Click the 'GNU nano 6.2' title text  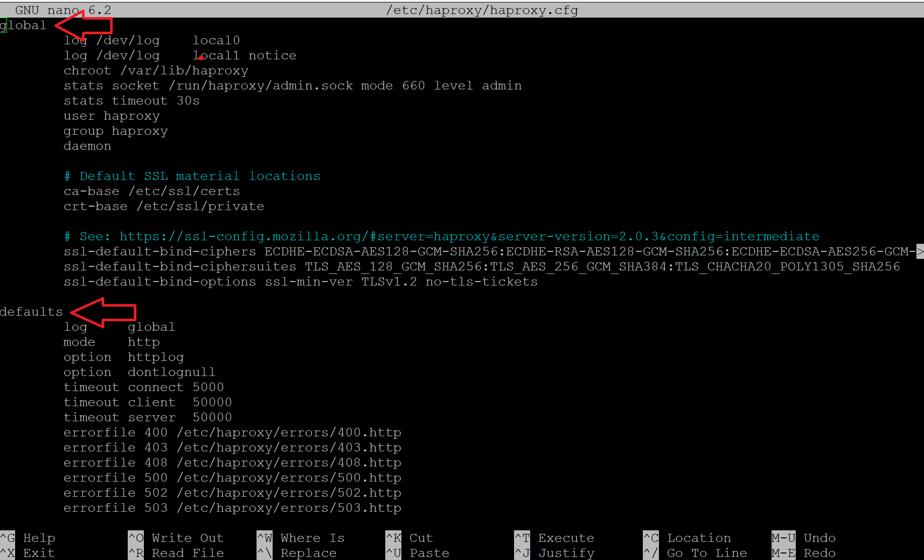pos(63,10)
